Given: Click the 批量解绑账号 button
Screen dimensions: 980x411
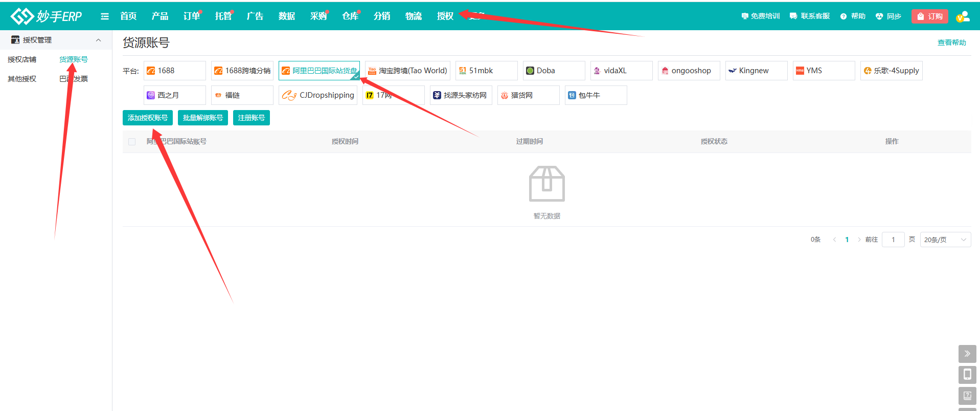Looking at the screenshot, I should click(x=203, y=118).
